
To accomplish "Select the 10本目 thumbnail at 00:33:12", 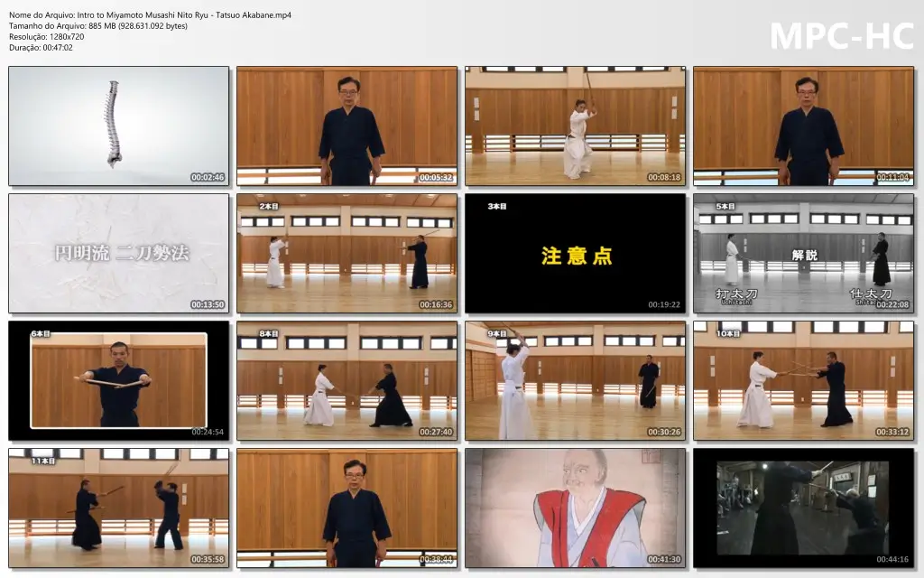I will click(804, 381).
